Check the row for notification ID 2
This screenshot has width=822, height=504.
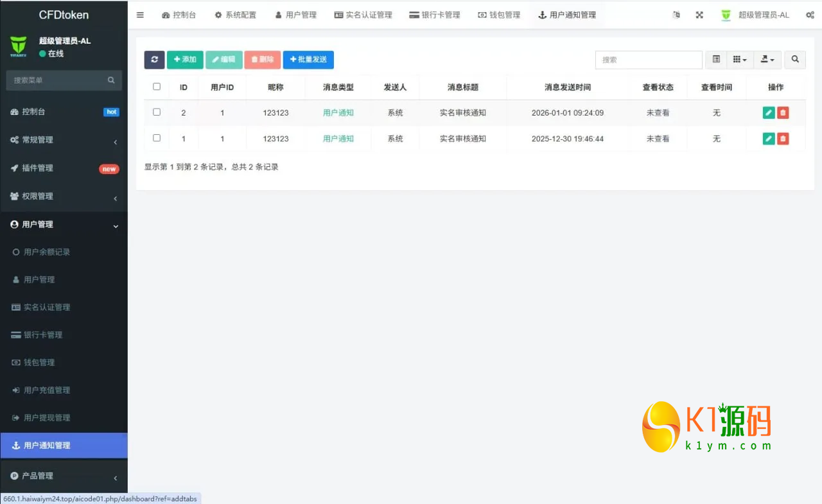[x=156, y=112]
